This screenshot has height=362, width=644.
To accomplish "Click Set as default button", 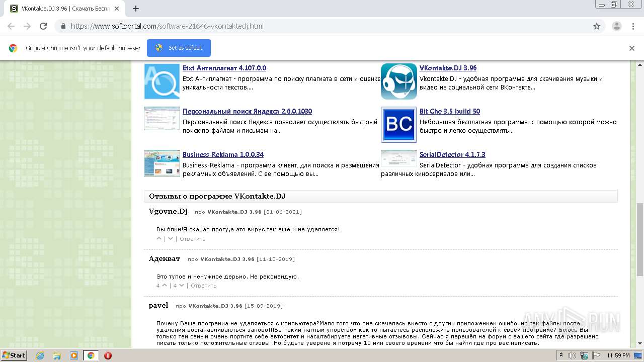I will (179, 48).
